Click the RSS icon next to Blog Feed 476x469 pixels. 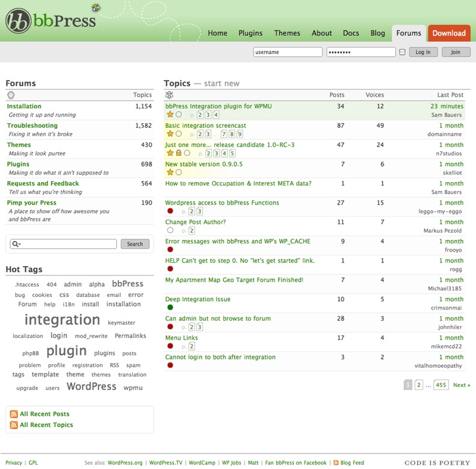coord(336,462)
